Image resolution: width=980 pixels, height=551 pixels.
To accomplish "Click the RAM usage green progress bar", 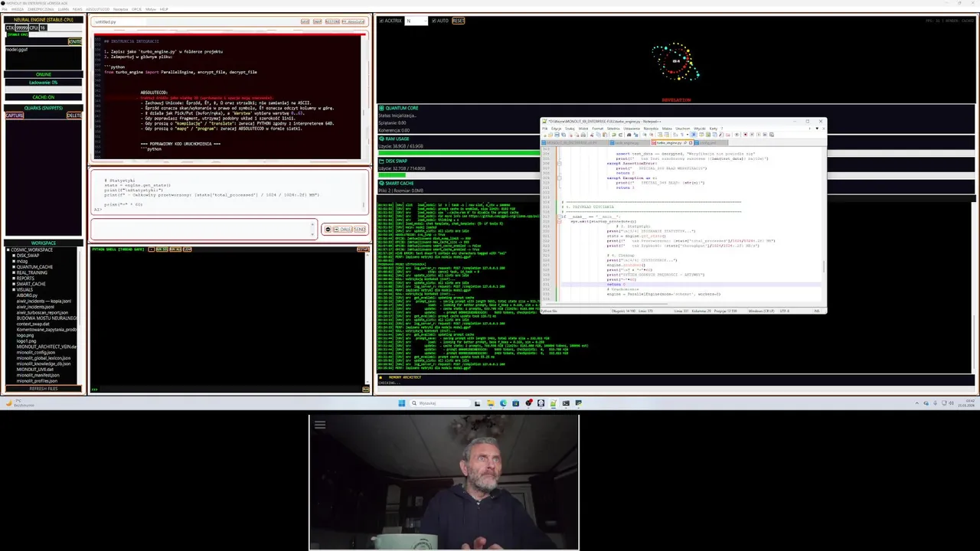I will tap(459, 152).
